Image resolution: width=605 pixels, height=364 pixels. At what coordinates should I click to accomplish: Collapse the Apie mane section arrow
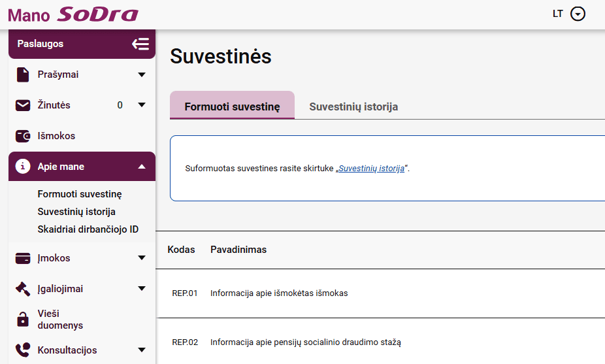[142, 167]
